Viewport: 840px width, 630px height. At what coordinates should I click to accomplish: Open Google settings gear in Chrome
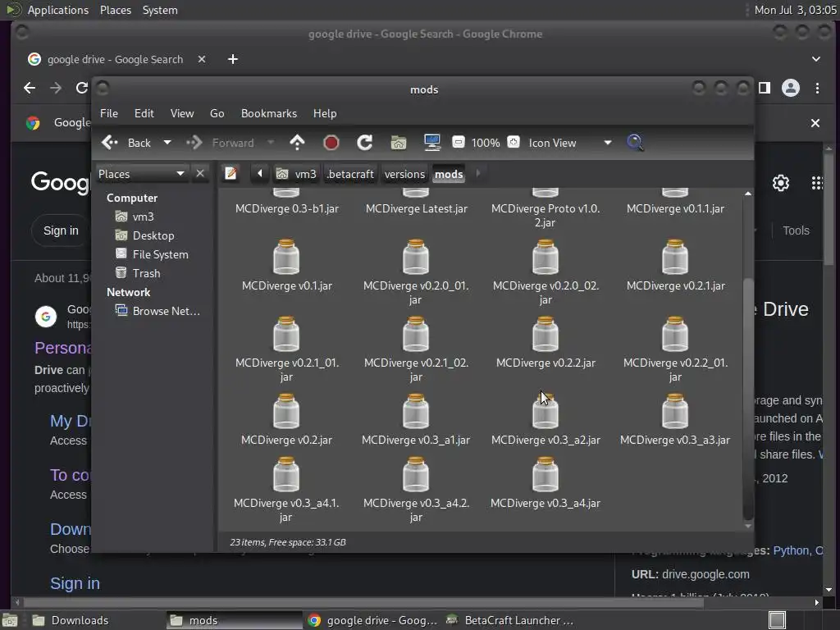(781, 183)
